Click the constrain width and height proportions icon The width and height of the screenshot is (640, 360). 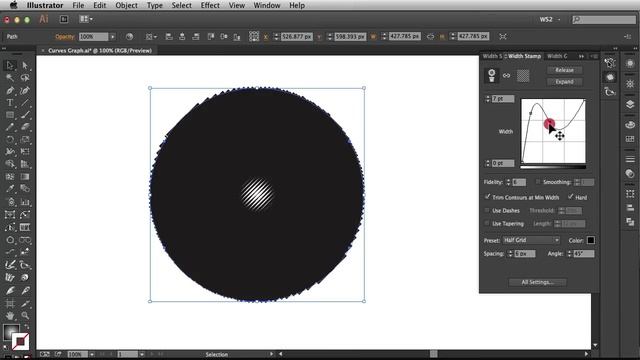[430, 36]
